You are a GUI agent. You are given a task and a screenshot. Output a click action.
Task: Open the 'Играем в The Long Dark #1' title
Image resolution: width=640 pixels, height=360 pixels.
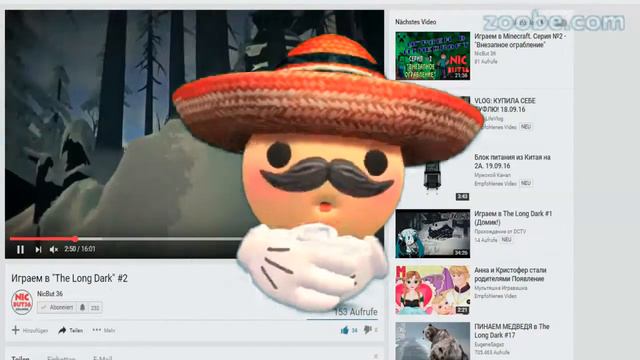click(513, 218)
